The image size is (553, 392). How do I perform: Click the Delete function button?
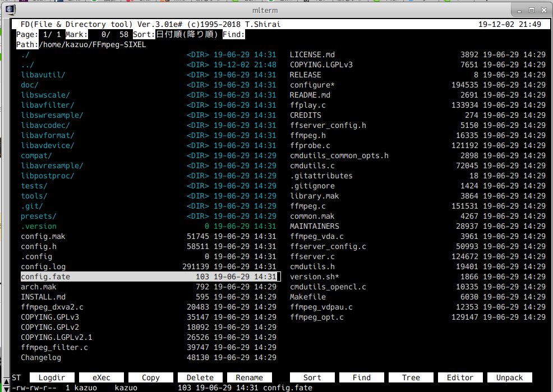tap(200, 377)
